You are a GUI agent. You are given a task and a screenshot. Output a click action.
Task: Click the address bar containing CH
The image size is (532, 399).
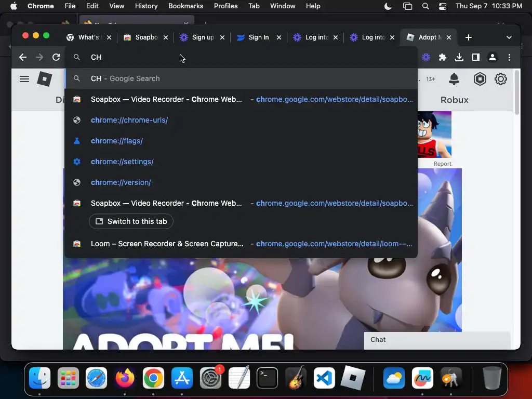(x=241, y=57)
